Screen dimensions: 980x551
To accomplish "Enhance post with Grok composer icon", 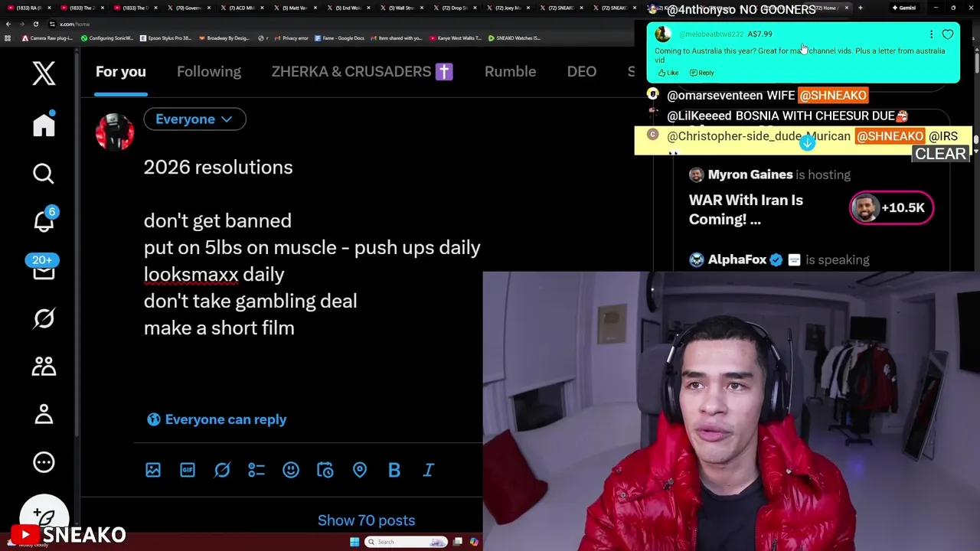I will 222,470.
